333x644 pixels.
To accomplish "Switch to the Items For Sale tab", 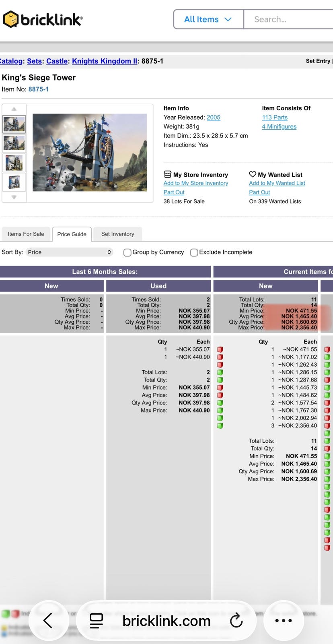I will click(26, 234).
